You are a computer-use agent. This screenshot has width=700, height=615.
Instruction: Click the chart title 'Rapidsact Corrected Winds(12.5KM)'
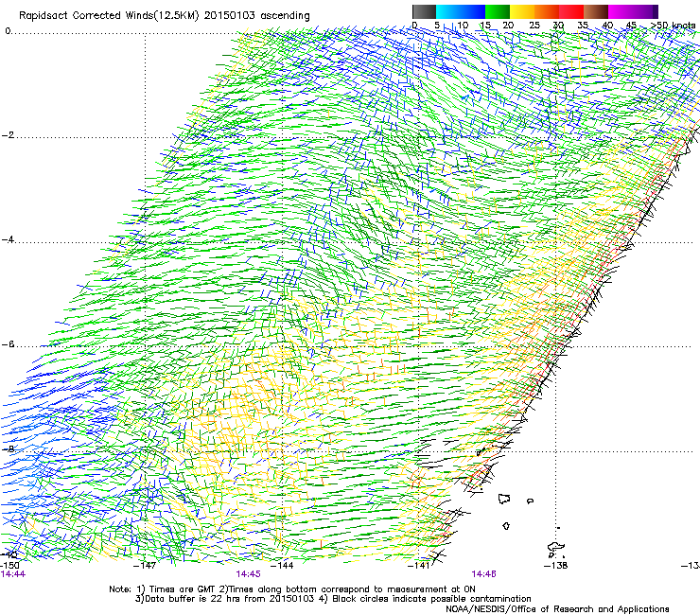(109, 16)
